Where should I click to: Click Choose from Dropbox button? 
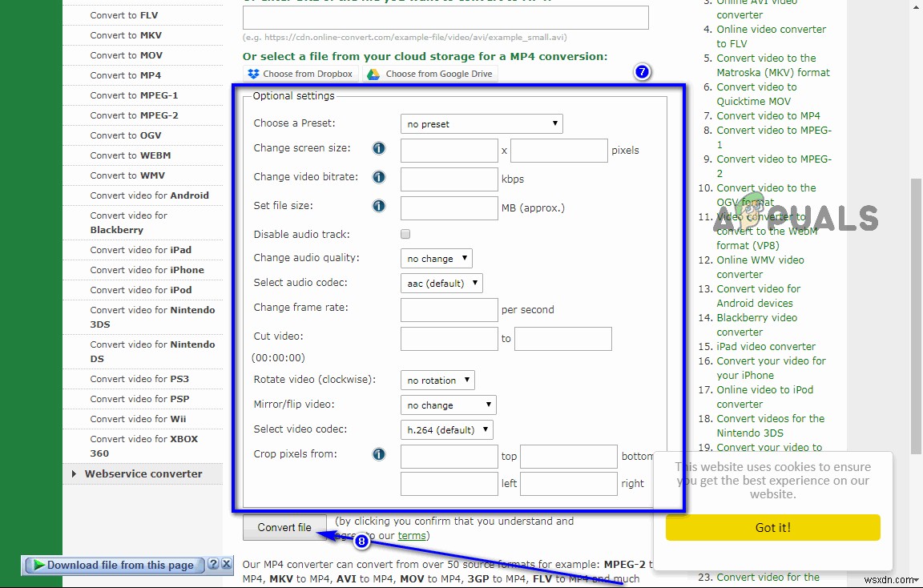(x=300, y=75)
